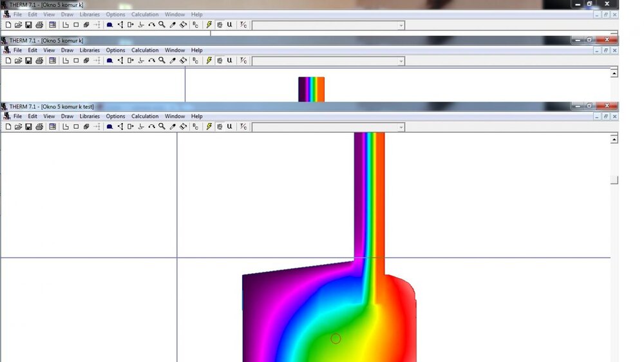Open the Options menu in the middle window
The image size is (644, 362).
click(115, 50)
